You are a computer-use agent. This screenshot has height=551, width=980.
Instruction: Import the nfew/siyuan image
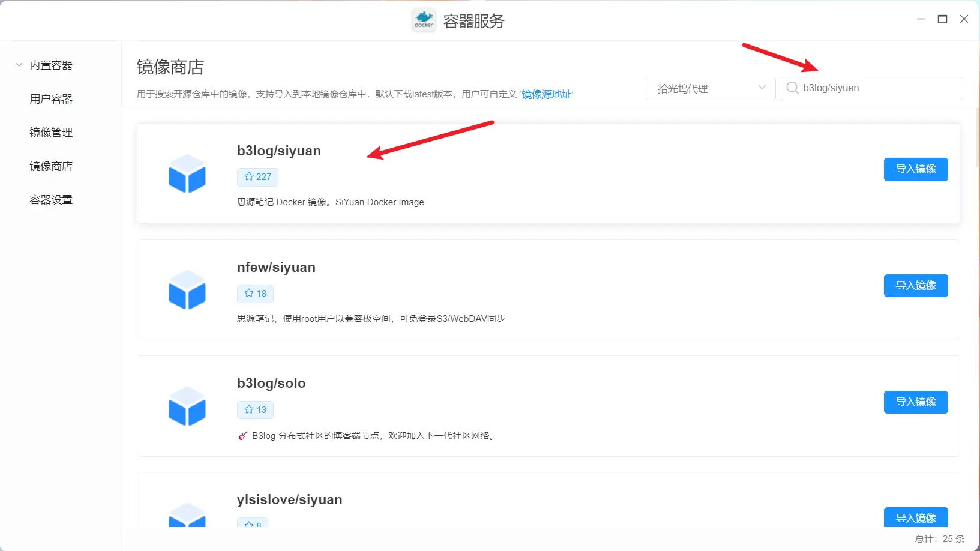[x=916, y=286]
